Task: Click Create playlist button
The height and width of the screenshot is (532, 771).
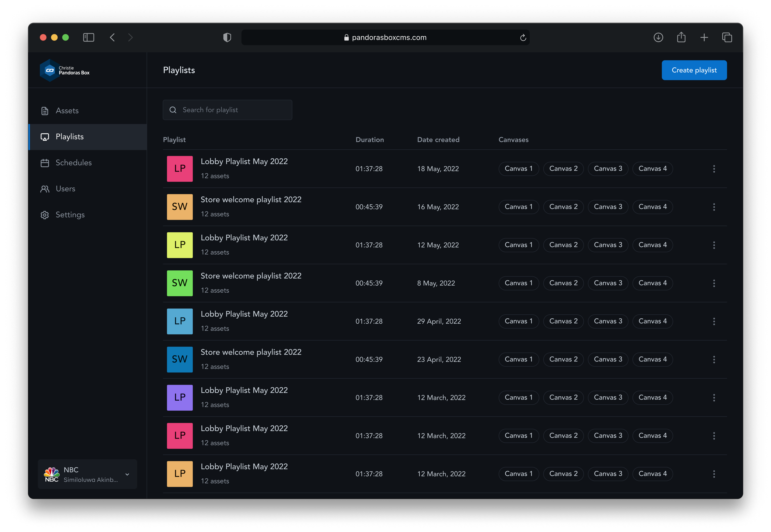Action: tap(694, 70)
